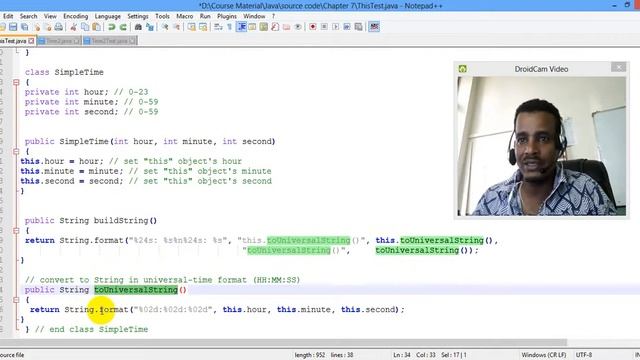Open the Search menu
This screenshot has height=360, width=640.
pyautogui.click(x=29, y=16)
